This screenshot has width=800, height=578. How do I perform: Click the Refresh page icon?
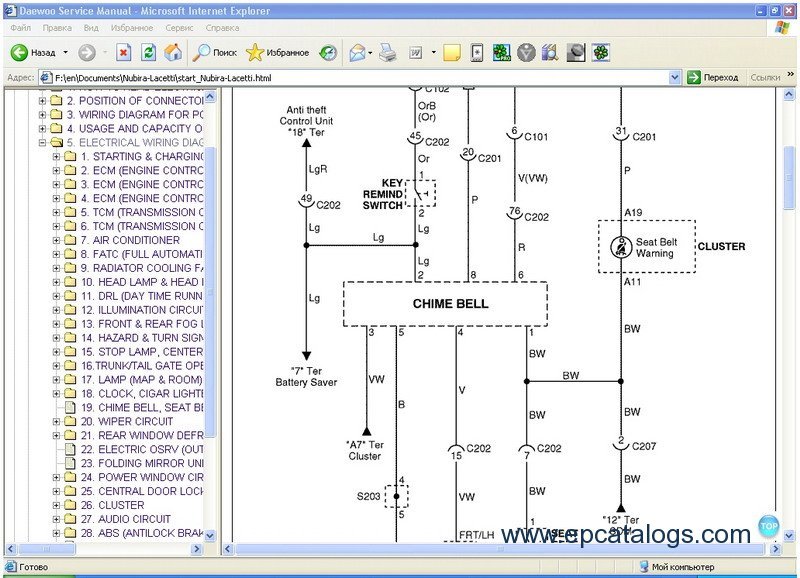[148, 52]
